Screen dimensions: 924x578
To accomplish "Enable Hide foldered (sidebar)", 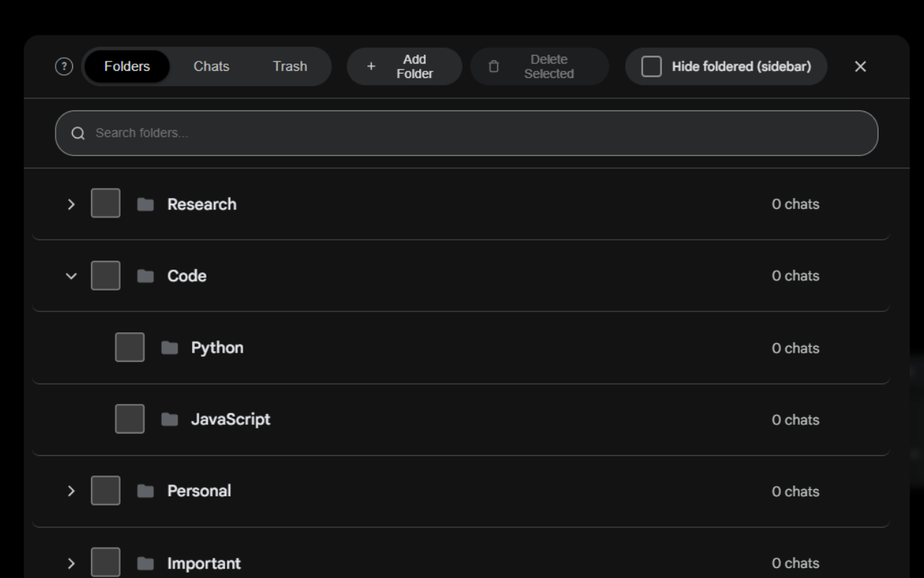I will pos(652,66).
